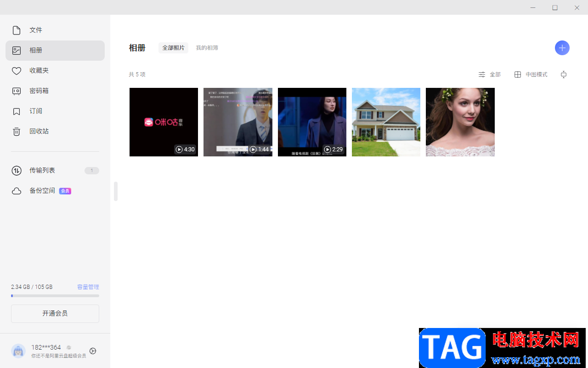Viewport: 588px width, 368px height.
Task: Go to 订阅 subscriptions
Action: (x=55, y=111)
